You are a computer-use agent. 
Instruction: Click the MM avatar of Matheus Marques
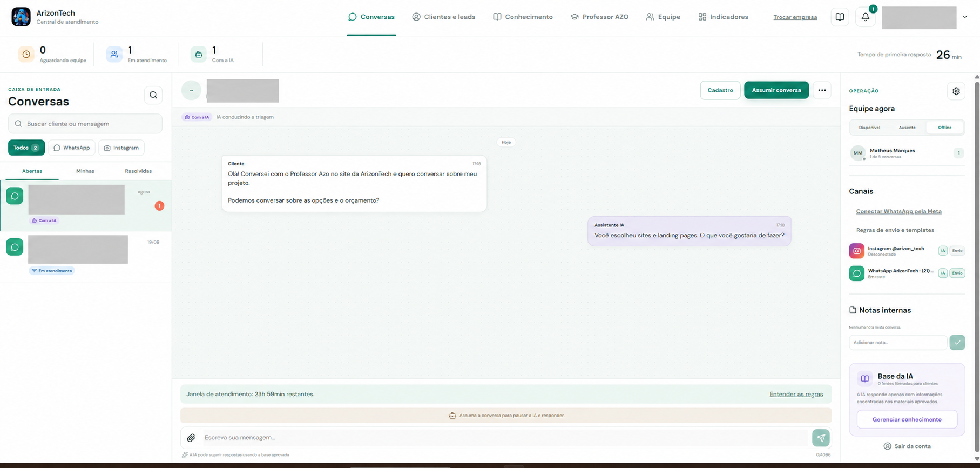[x=858, y=153]
